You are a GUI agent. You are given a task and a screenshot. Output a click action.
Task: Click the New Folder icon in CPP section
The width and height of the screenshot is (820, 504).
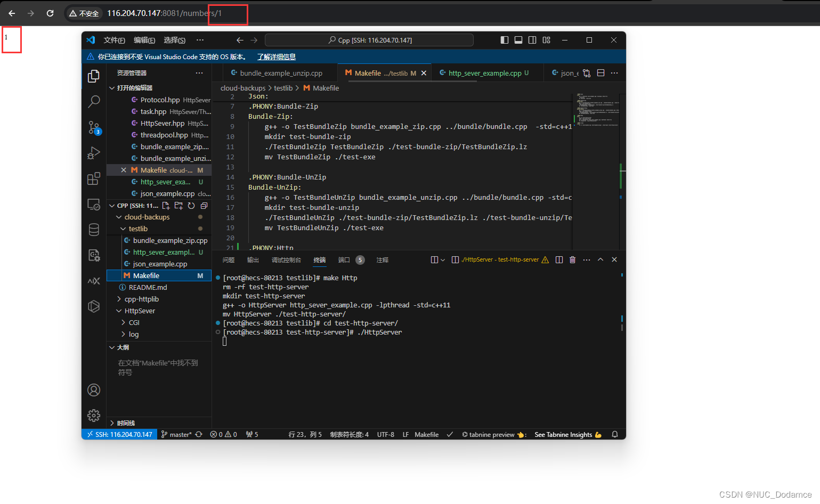click(x=178, y=206)
